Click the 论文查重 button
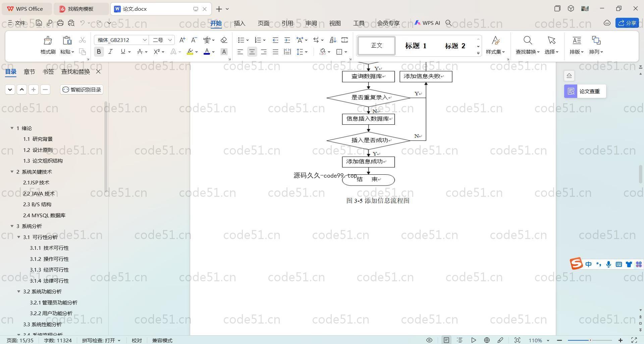Screen dimensions: 644x344 (x=585, y=91)
